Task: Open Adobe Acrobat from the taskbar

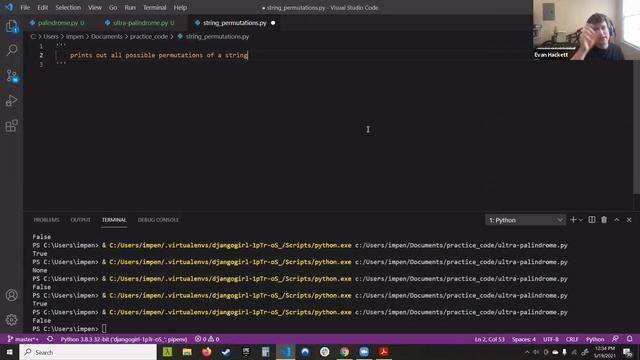Action: [x=384, y=352]
